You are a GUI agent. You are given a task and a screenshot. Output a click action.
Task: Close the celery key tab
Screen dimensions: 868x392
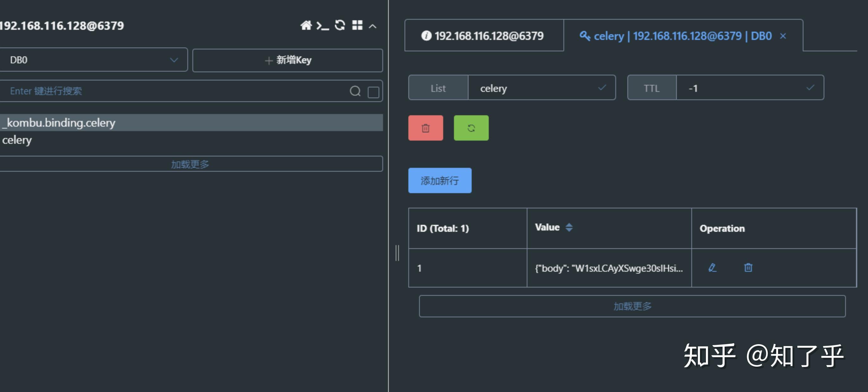783,36
